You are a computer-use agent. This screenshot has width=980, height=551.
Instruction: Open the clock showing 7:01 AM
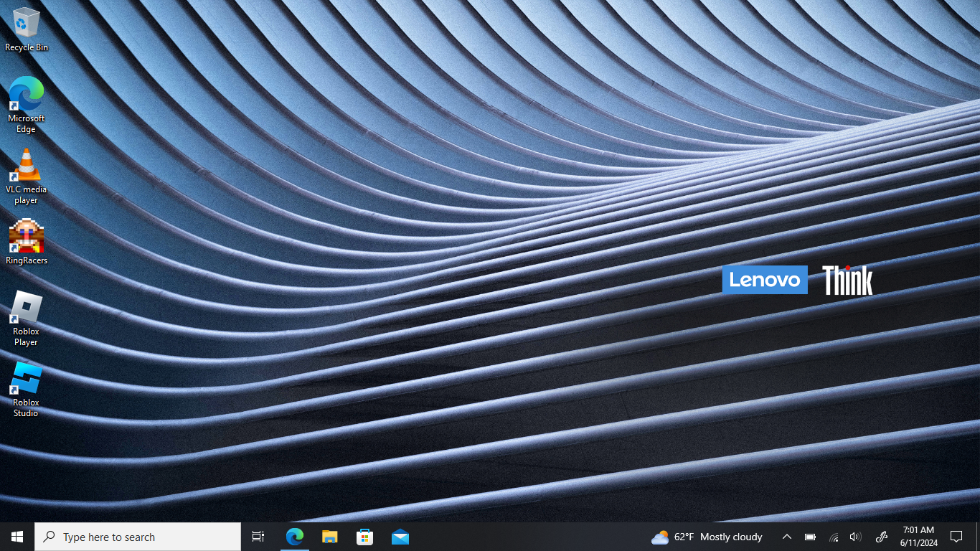click(919, 537)
